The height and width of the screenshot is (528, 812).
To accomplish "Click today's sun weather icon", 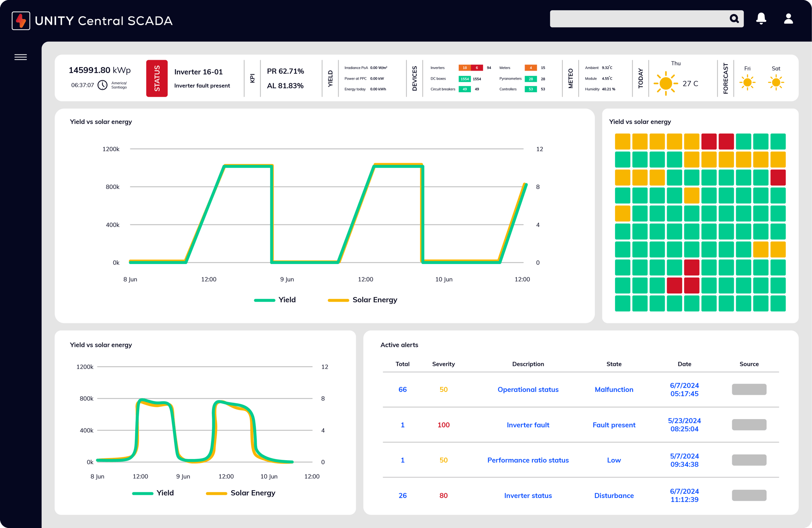I will (665, 84).
